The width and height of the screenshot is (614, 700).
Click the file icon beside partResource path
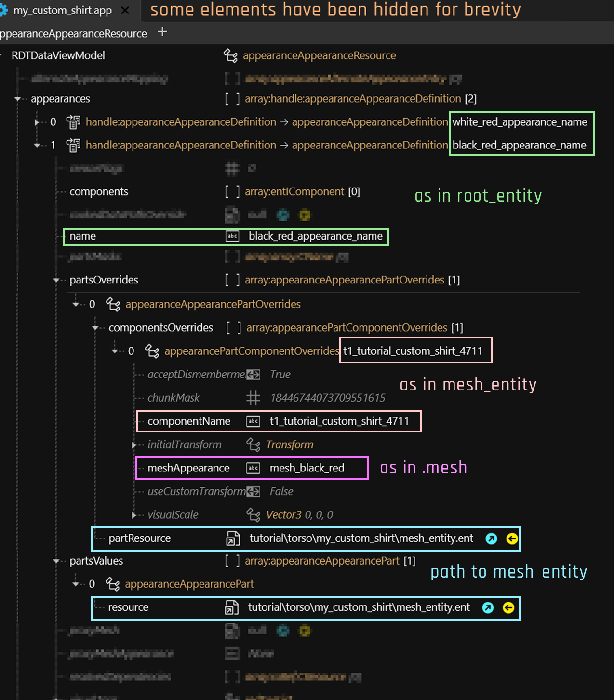(233, 538)
